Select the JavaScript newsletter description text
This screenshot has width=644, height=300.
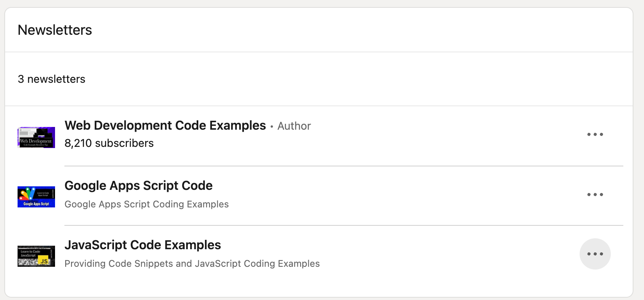click(192, 264)
